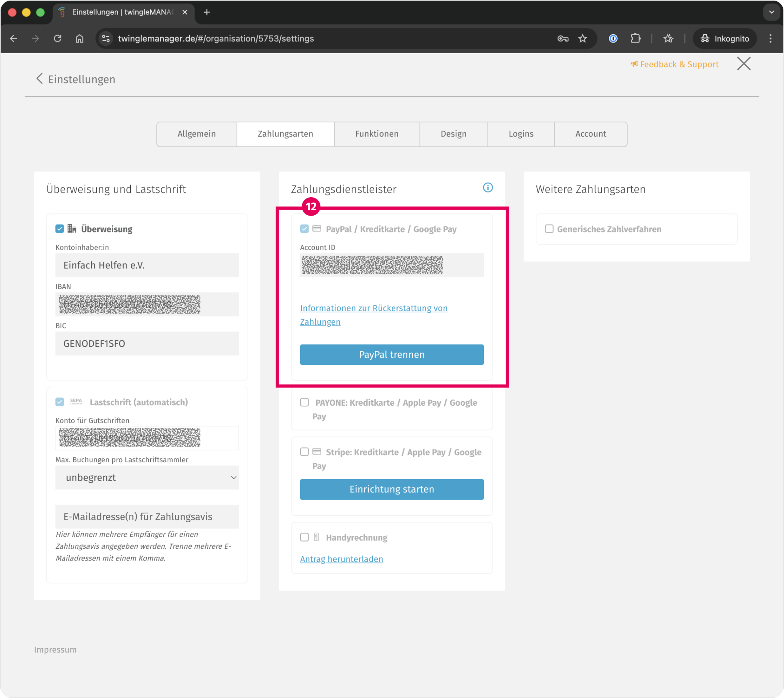Open the browser extensions puzzle icon

coord(635,38)
